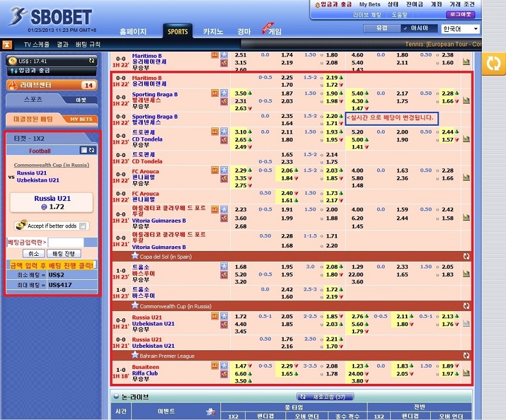The image size is (506, 420).
Task: Open live center LC icon for 트로펜세 vs CD Tondela
Action: [x=215, y=132]
